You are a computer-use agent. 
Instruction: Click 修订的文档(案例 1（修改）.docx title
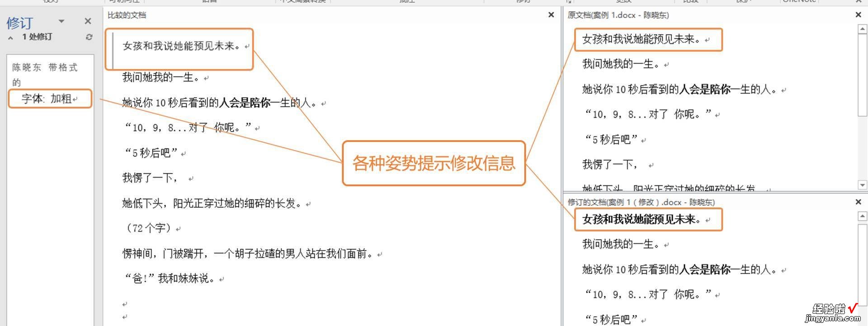(641, 202)
